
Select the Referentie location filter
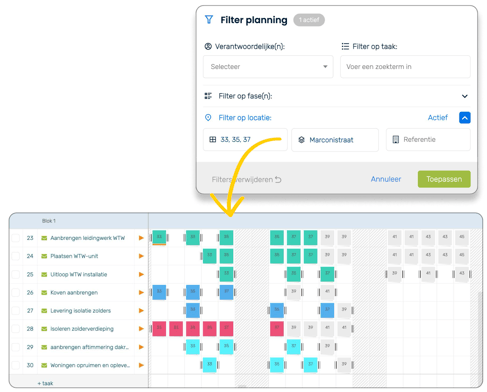[428, 140]
